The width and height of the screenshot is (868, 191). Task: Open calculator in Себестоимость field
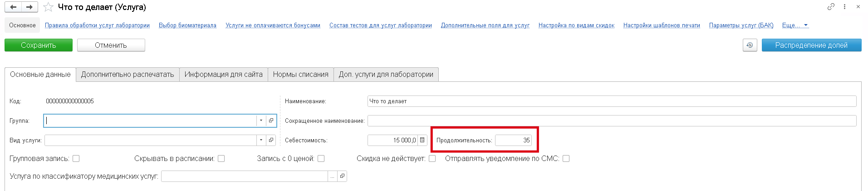[422, 140]
